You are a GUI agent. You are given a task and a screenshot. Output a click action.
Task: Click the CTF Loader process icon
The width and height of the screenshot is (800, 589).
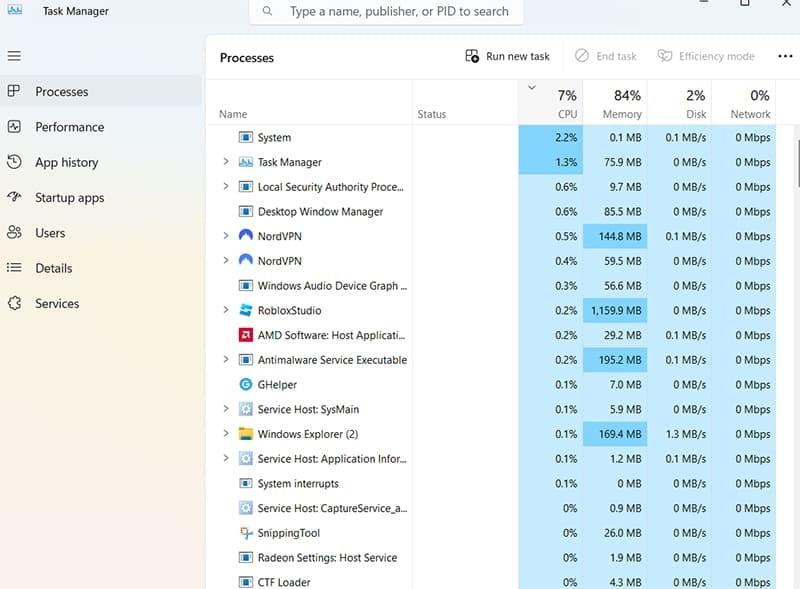tap(246, 582)
